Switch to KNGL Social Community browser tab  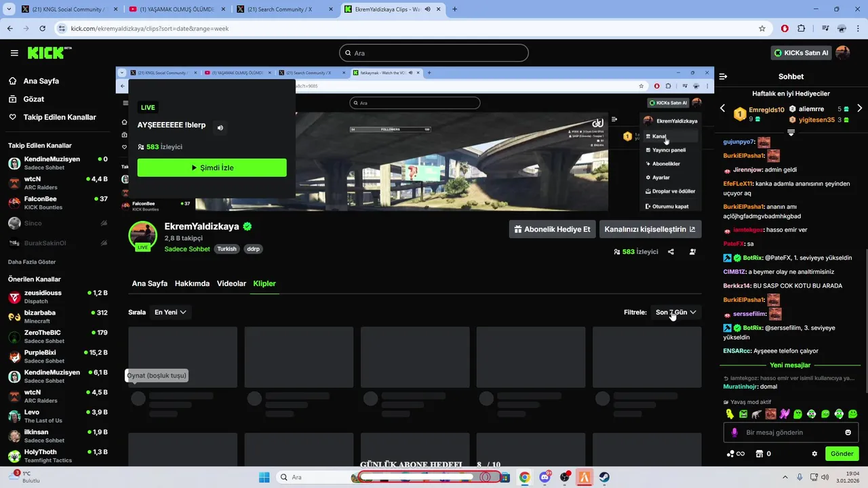[68, 9]
